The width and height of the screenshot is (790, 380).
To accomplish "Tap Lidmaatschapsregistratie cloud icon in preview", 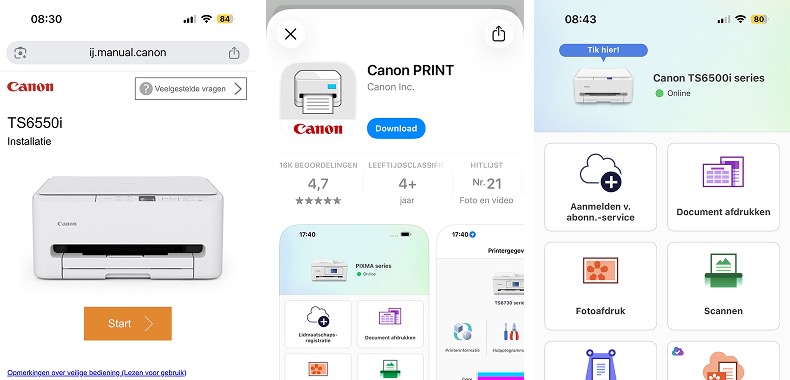I will pos(318,316).
